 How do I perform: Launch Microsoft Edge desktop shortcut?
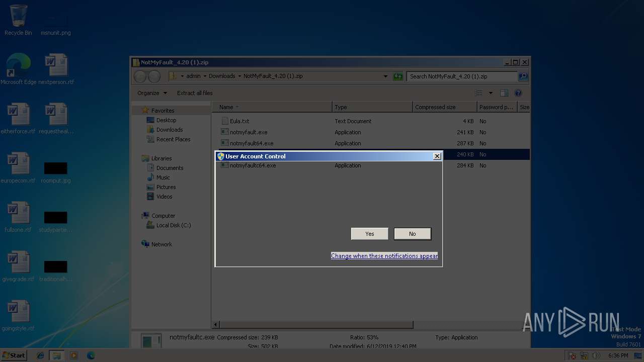click(x=19, y=69)
